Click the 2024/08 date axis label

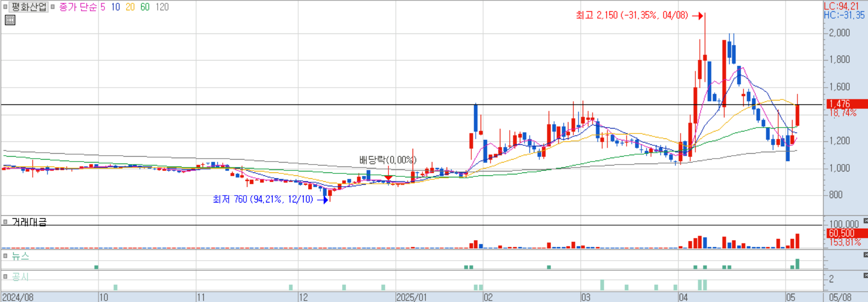coord(17,297)
